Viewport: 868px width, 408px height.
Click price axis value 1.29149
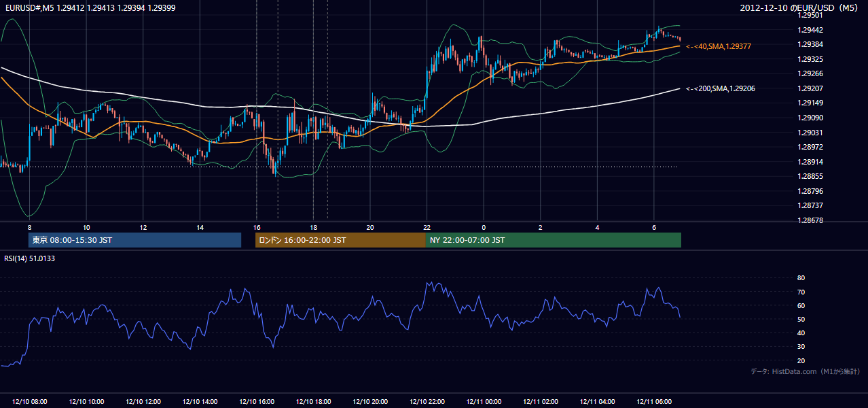click(810, 103)
